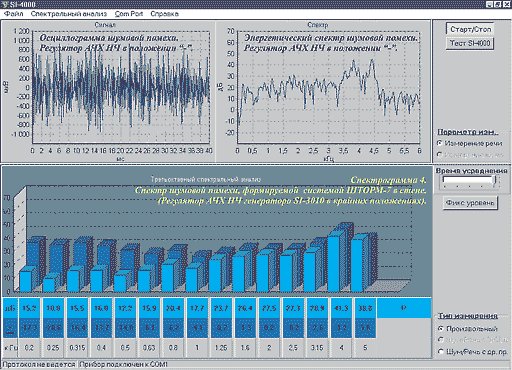Click the 1.25 kHz frequency cell
Screen dimensions: 512x370
click(221, 348)
